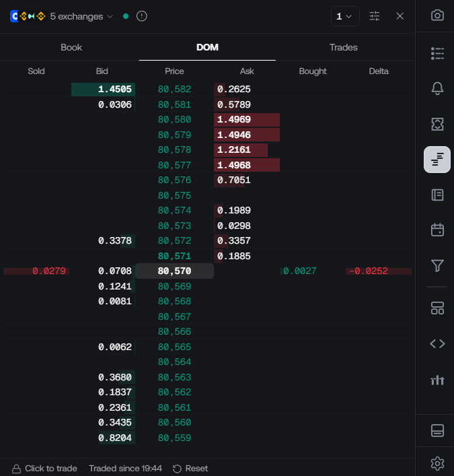Open the news panel icon
The image size is (454, 476).
click(437, 195)
